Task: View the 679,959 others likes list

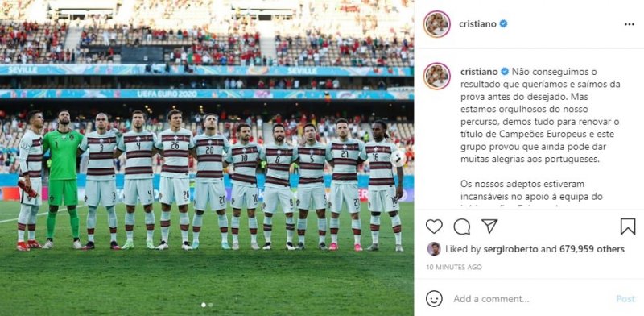Action: click(586, 249)
